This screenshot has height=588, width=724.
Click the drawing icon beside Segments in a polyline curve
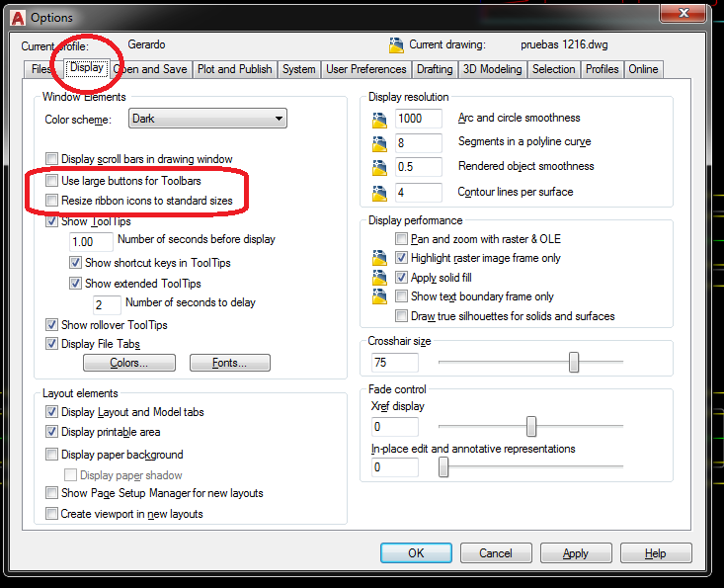pyautogui.click(x=379, y=143)
